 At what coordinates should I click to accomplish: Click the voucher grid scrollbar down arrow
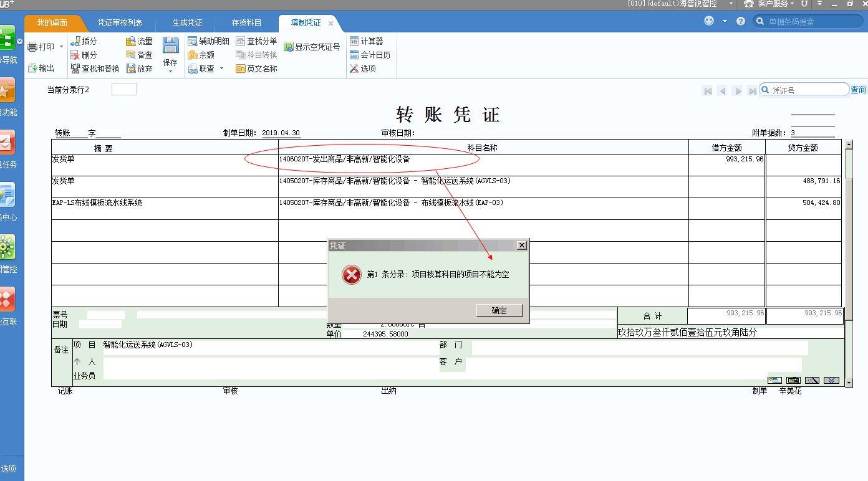848,383
